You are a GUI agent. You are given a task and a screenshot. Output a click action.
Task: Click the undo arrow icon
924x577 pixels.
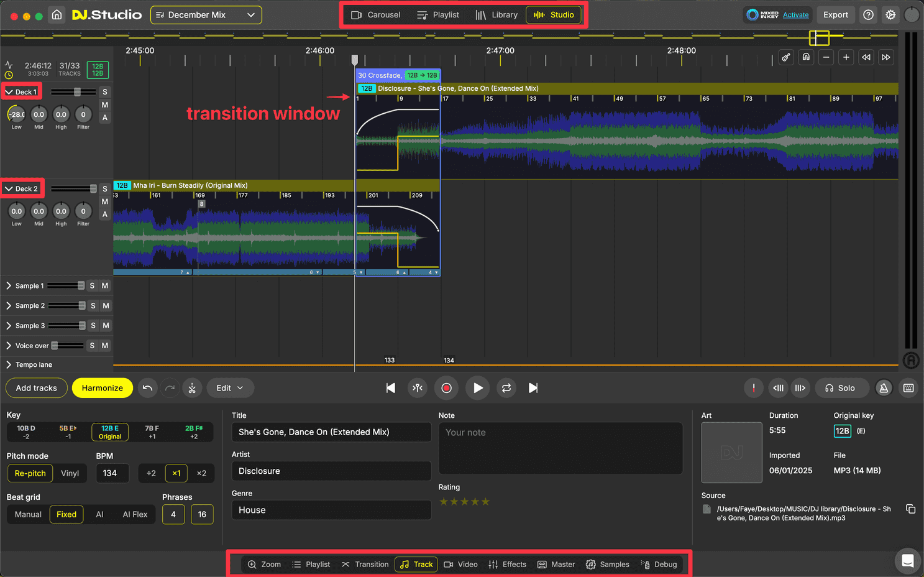[147, 388]
